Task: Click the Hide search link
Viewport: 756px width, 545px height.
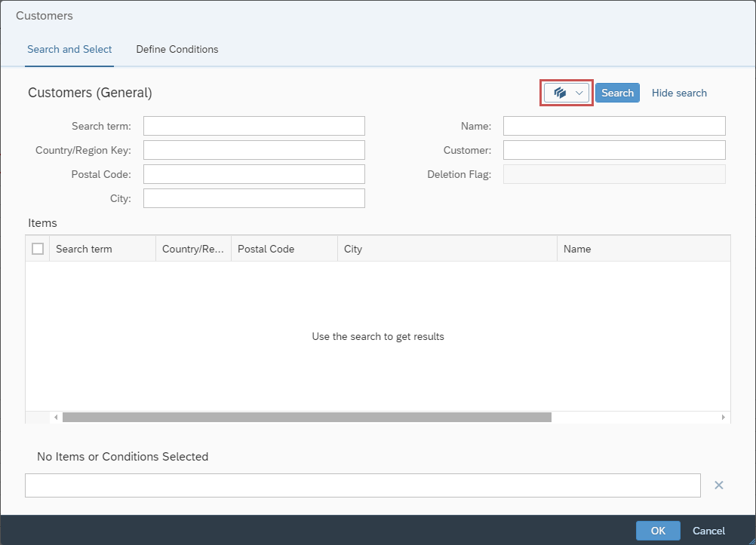Action: (x=679, y=93)
